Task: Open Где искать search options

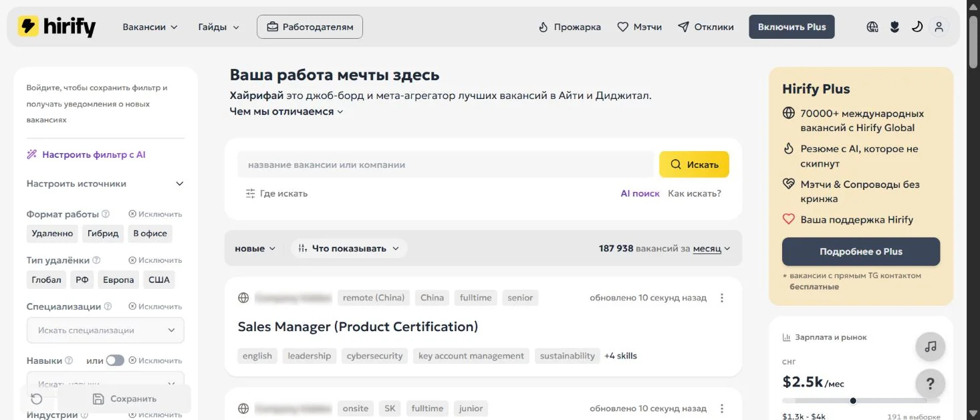Action: pos(276,193)
